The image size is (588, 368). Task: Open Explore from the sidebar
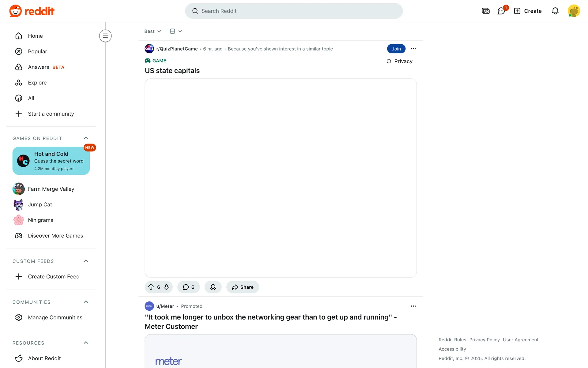click(37, 83)
